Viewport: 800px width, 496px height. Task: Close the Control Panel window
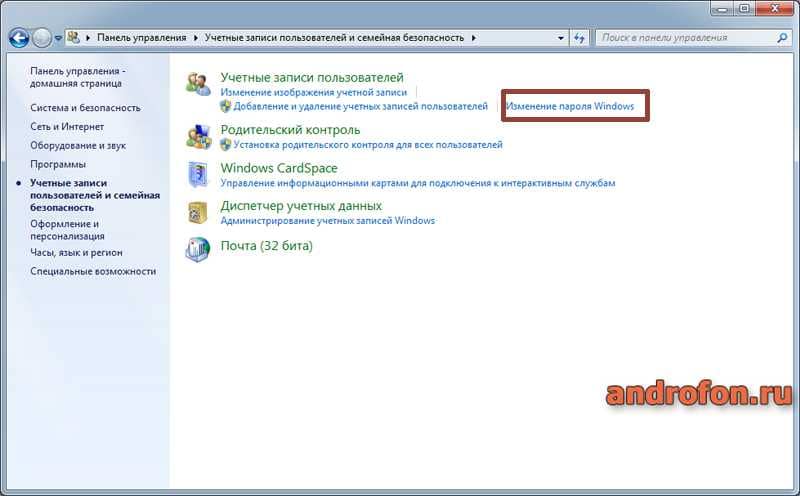(774, 9)
